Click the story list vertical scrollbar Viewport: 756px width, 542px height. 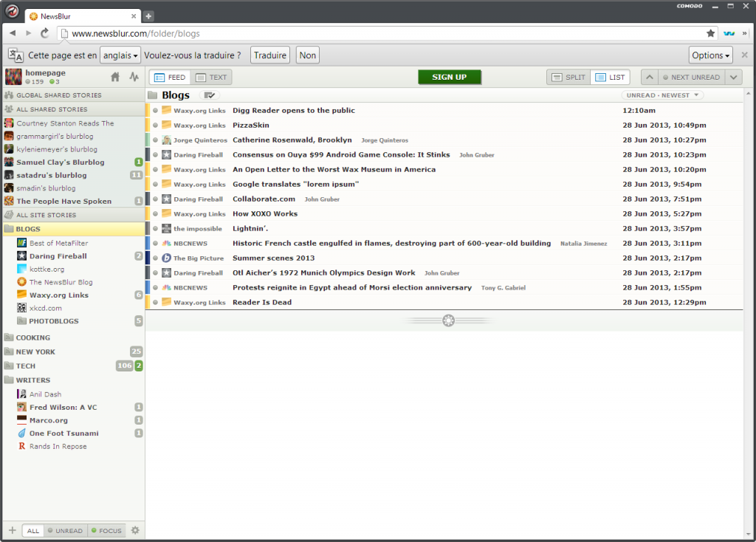pos(749,313)
